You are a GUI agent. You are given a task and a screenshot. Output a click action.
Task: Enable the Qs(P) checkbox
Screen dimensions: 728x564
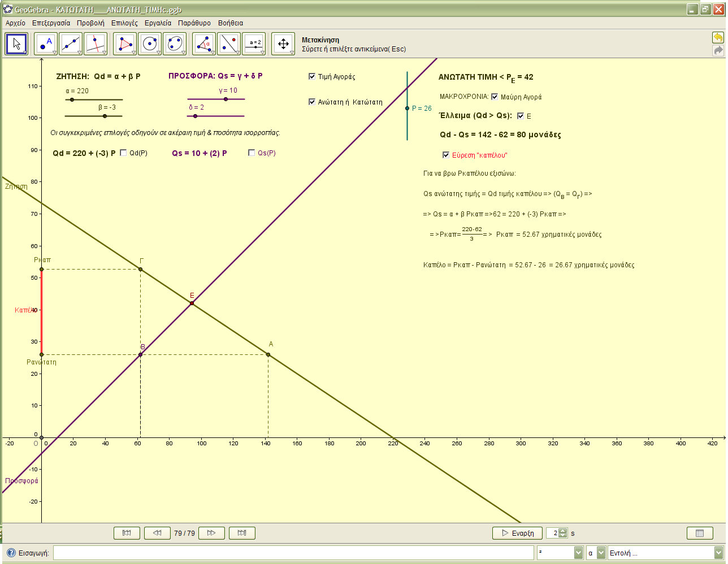click(252, 153)
